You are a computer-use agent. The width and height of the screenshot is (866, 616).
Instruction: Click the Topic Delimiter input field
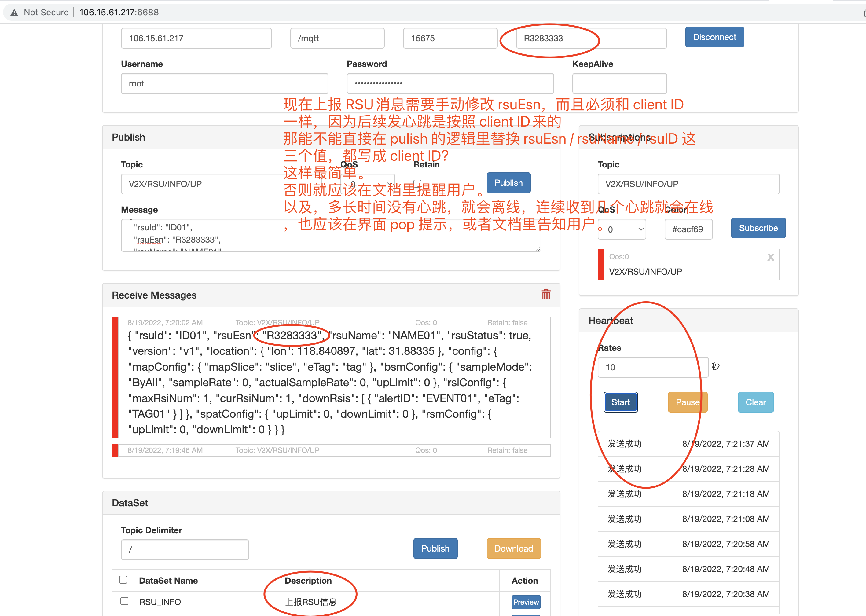[x=184, y=549]
